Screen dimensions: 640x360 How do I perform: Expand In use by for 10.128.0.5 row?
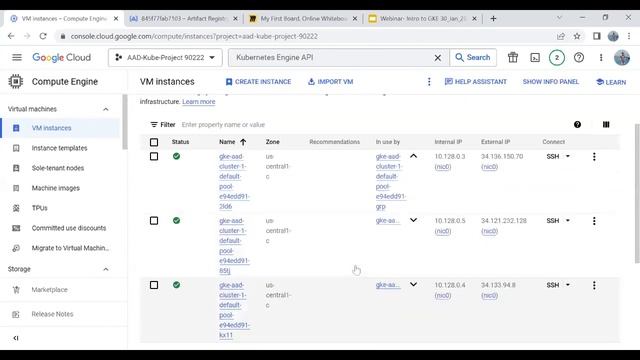[413, 220]
